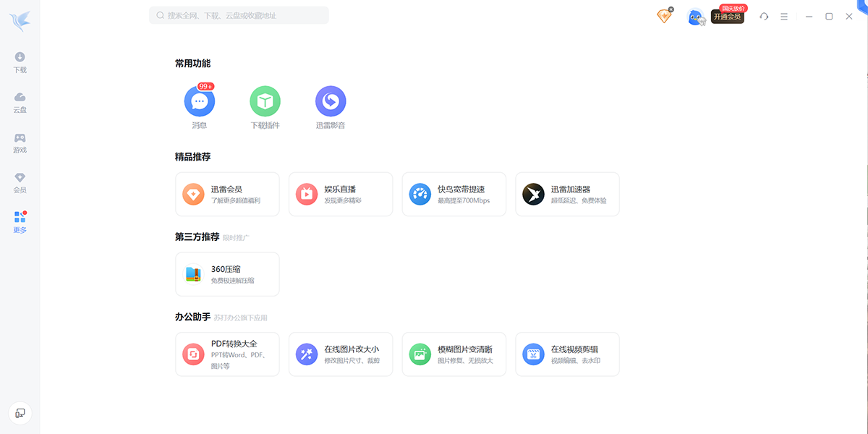Open the 消息 messages icon
Image resolution: width=868 pixels, height=434 pixels.
coord(200,102)
